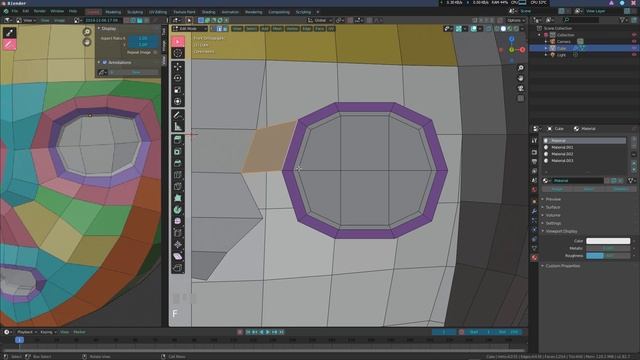Click the New annotation button
This screenshot has height=360, width=640.
point(136,72)
